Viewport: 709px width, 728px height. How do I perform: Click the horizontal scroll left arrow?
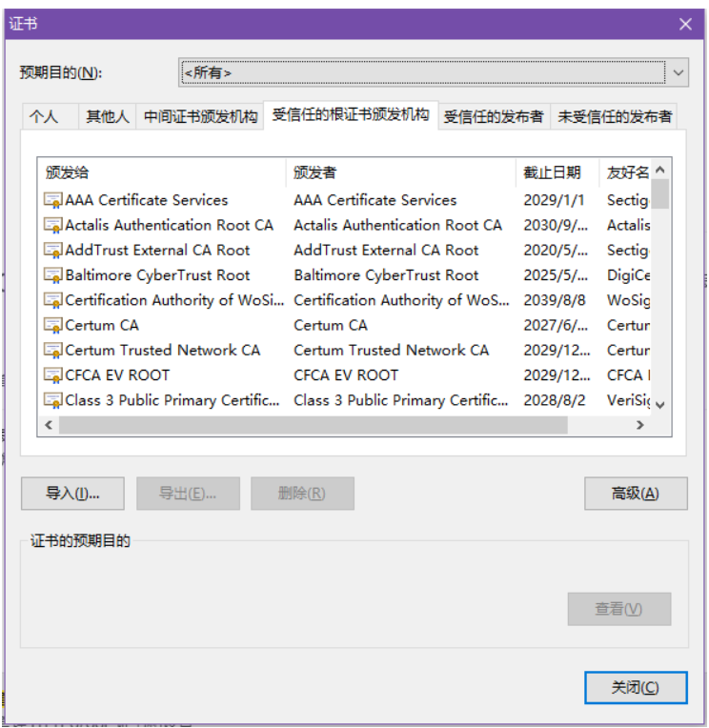[x=49, y=425]
